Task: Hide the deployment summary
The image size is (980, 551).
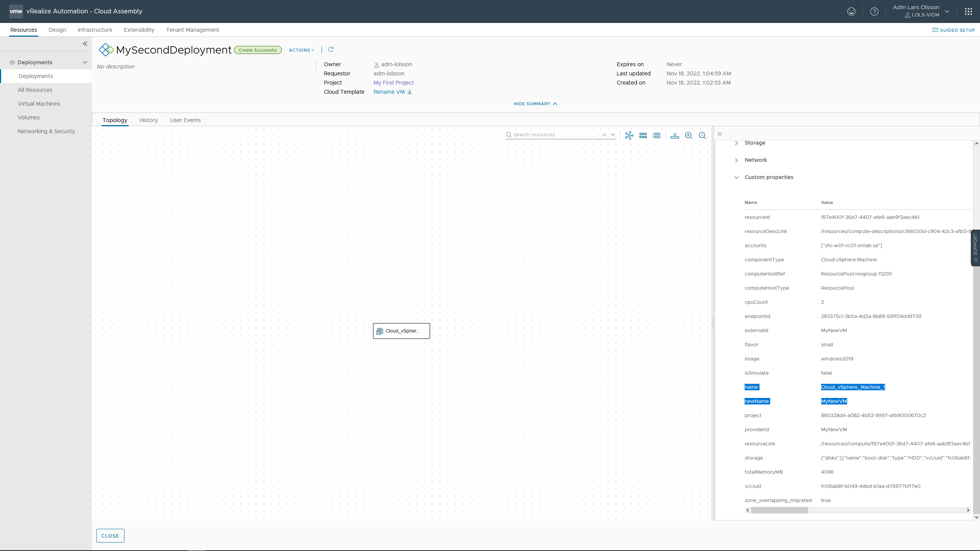Action: click(x=535, y=104)
